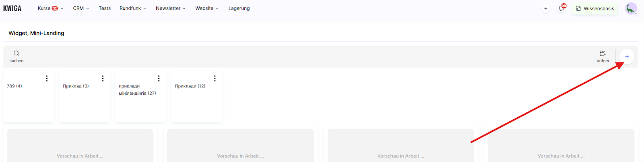
Task: Open the first Vorschau in Arbeit thumbnail
Action: pos(80,146)
